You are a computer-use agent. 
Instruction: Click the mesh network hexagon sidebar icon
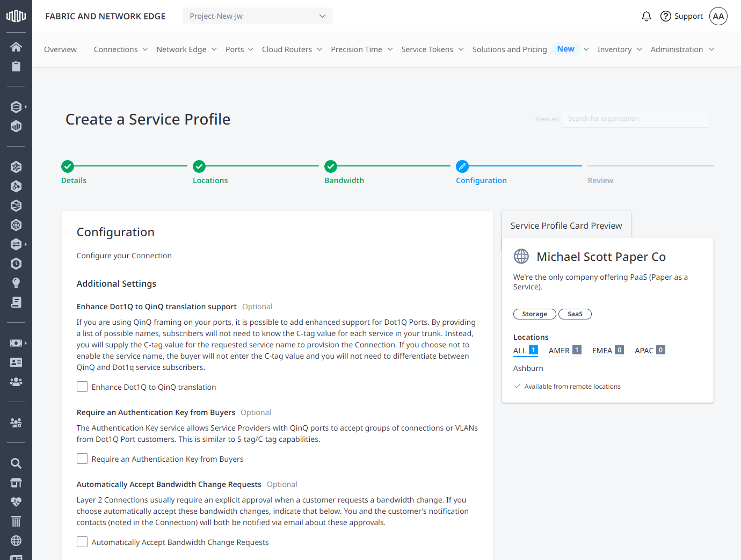(16, 167)
